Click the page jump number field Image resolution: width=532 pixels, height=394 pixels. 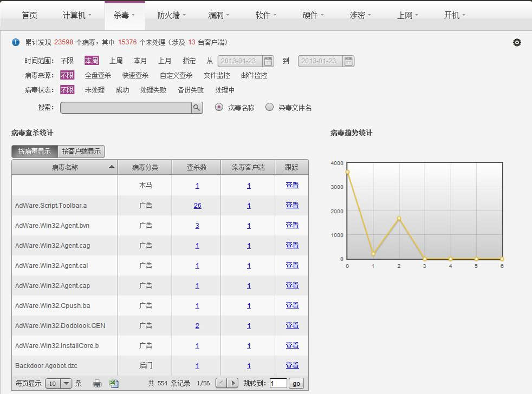[278, 384]
